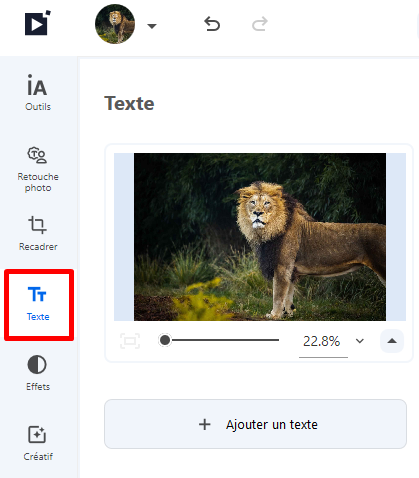Click the Ajouter un texte button

[x=255, y=424]
